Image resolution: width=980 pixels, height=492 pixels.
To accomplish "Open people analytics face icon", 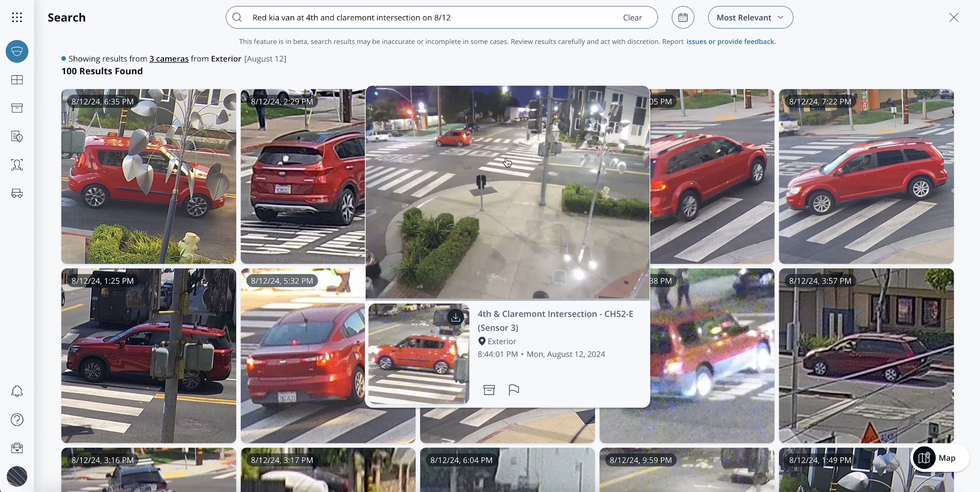I will pos(17,165).
